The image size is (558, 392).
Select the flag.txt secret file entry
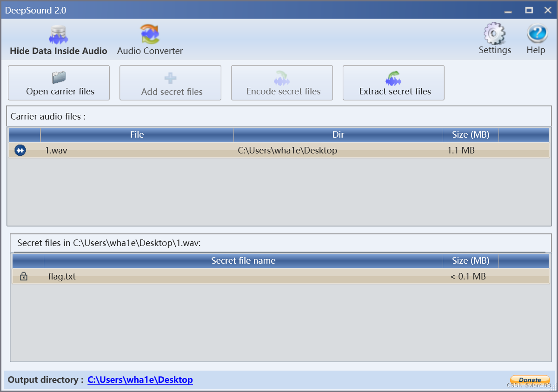click(186, 276)
